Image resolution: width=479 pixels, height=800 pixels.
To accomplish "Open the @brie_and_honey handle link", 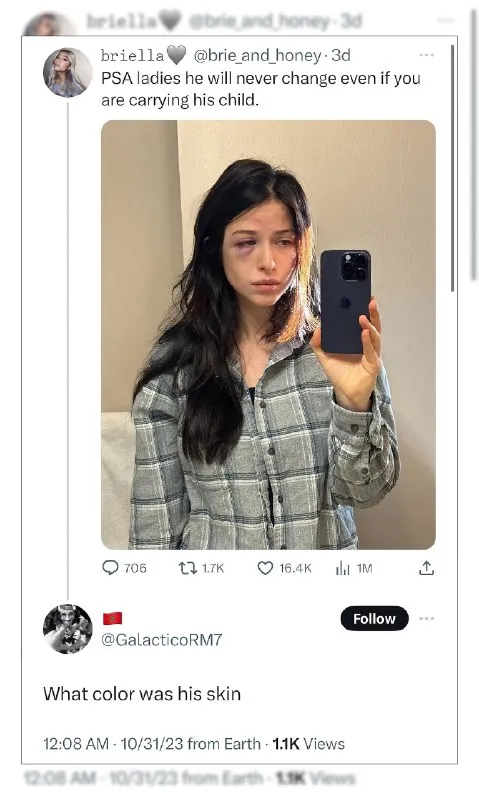I will point(257,55).
